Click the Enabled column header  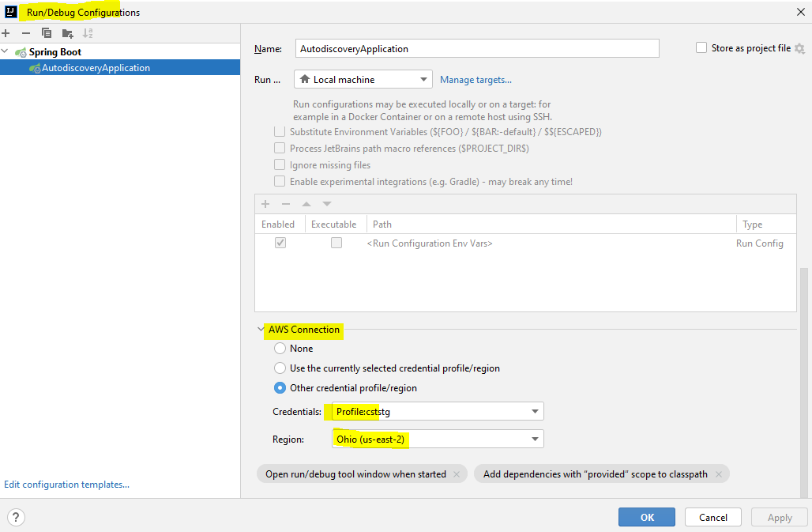[x=278, y=224]
